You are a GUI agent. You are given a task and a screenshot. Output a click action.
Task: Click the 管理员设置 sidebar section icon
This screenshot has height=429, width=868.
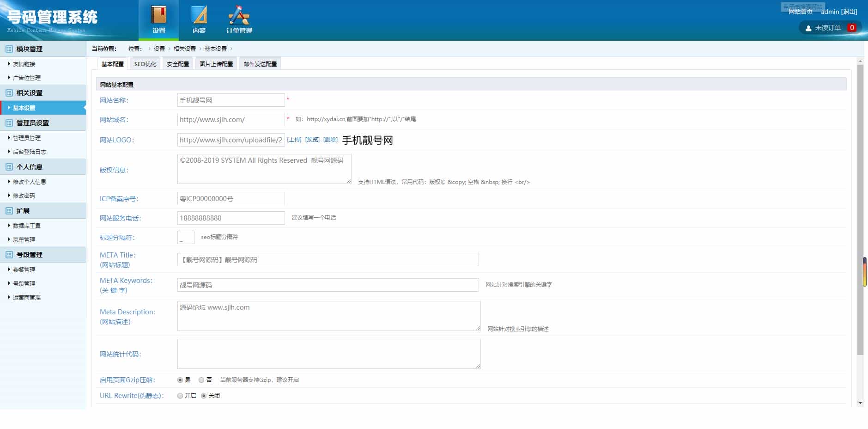coord(8,123)
